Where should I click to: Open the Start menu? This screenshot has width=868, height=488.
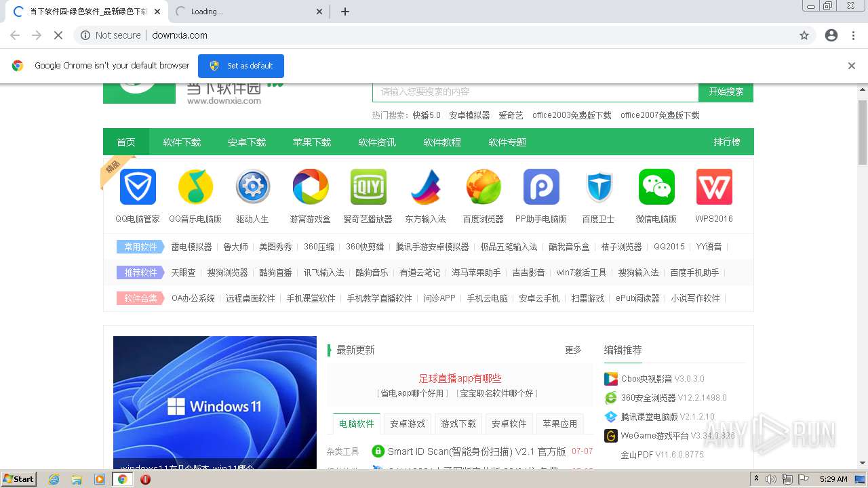point(19,479)
